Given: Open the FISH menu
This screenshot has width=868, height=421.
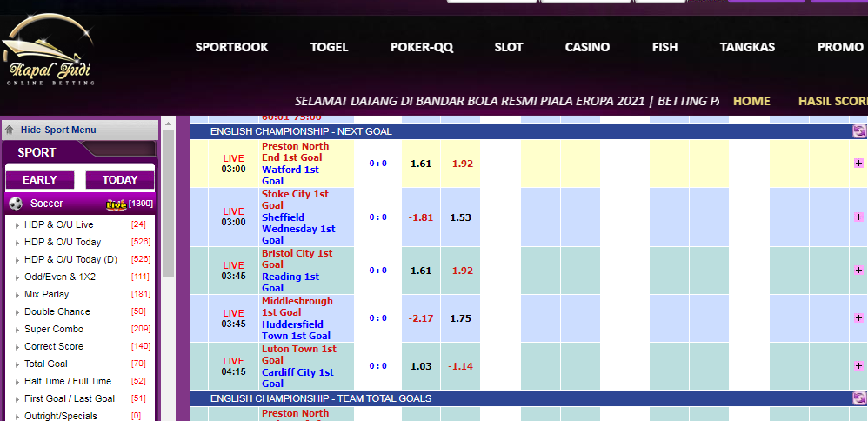Looking at the screenshot, I should tap(664, 47).
